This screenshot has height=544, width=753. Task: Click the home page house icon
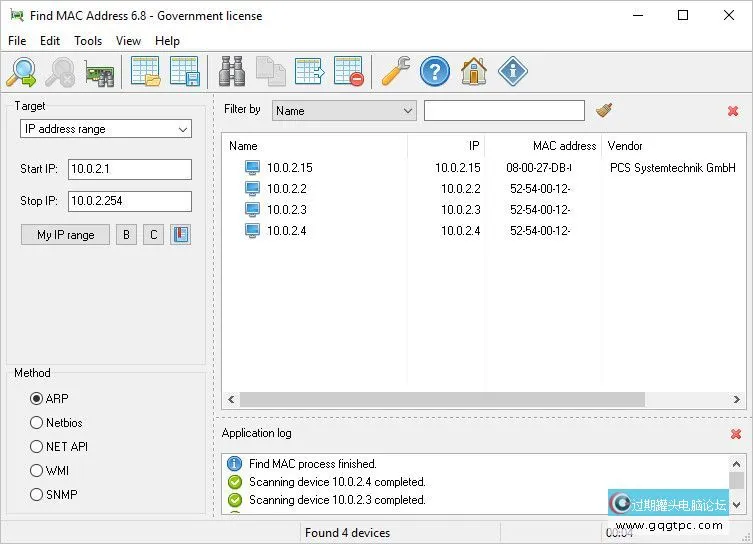474,72
